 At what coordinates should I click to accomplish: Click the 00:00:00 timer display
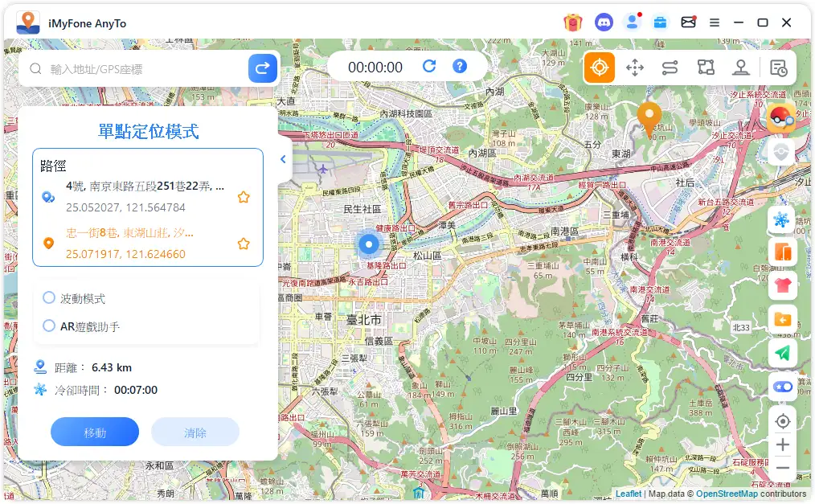pos(375,67)
